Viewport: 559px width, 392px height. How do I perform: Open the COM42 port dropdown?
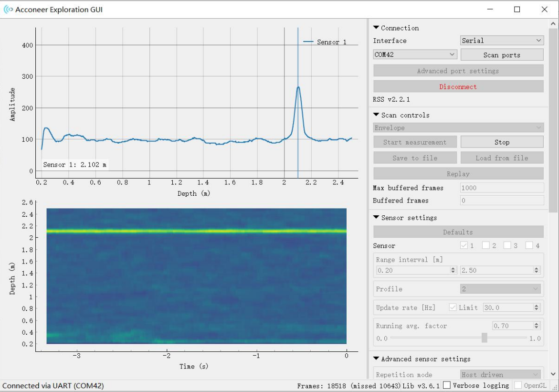pyautogui.click(x=415, y=54)
